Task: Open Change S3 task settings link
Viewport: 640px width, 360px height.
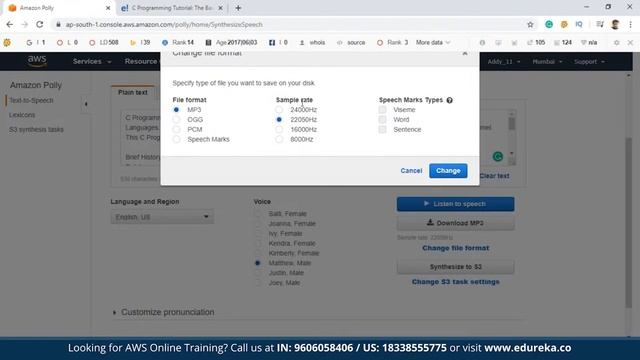Action: [456, 282]
